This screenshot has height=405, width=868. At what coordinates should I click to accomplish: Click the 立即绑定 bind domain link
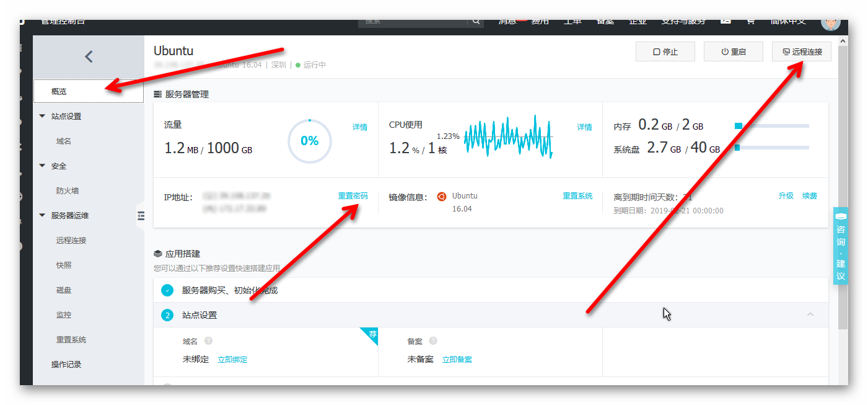(232, 360)
